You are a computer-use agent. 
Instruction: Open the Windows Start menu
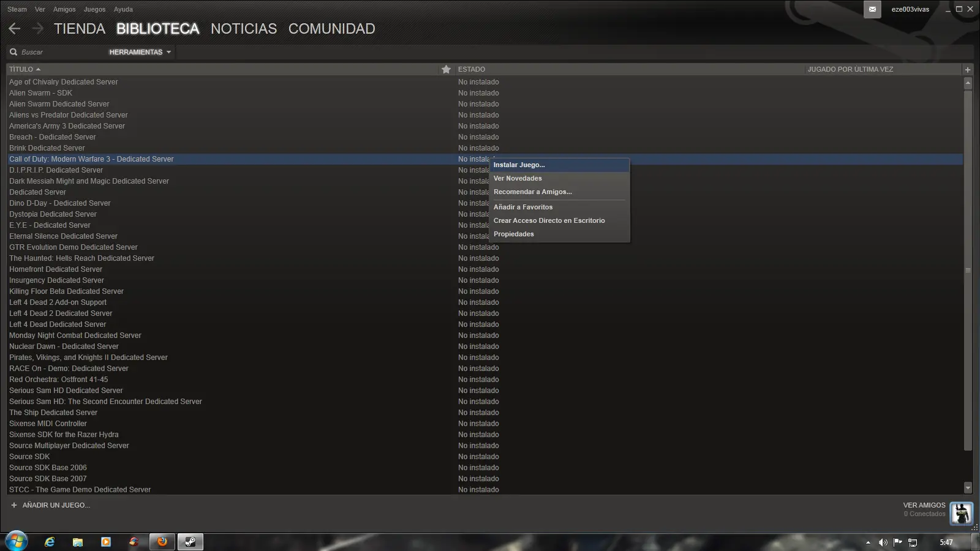coord(17,542)
